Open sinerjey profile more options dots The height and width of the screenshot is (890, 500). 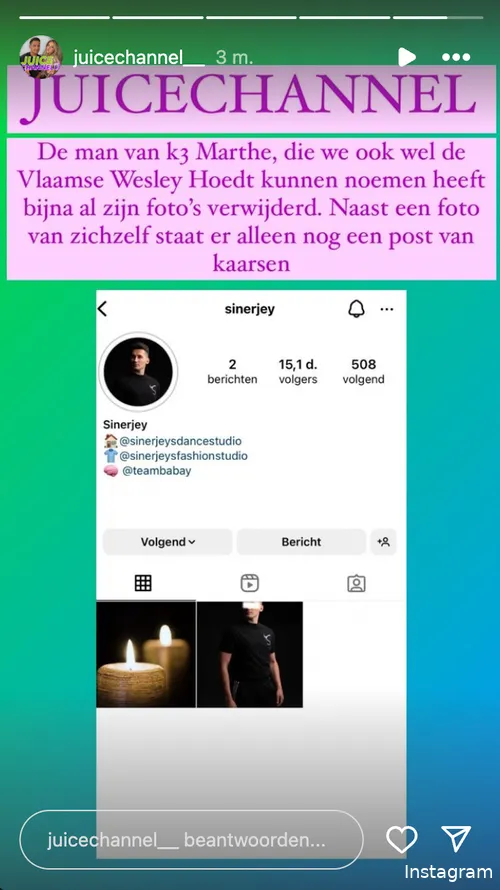(x=387, y=309)
